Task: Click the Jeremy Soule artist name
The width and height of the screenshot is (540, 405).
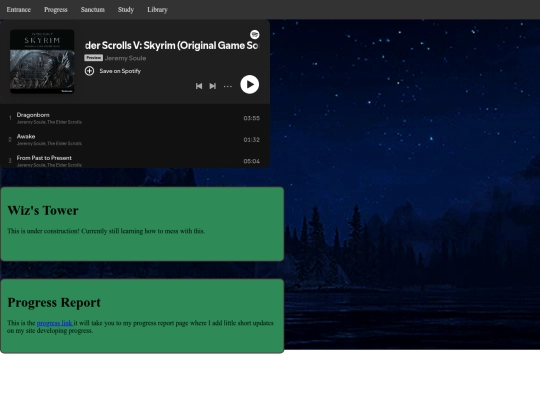Action: tap(125, 58)
